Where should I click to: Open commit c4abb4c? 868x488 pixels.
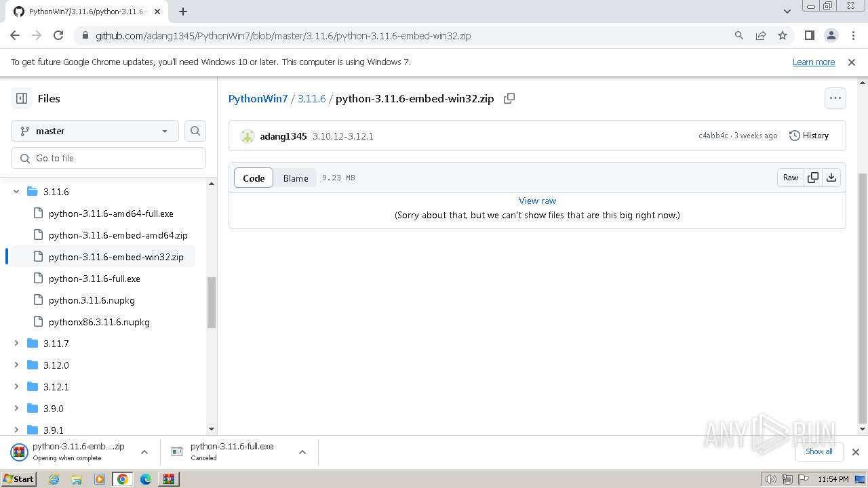pyautogui.click(x=713, y=136)
